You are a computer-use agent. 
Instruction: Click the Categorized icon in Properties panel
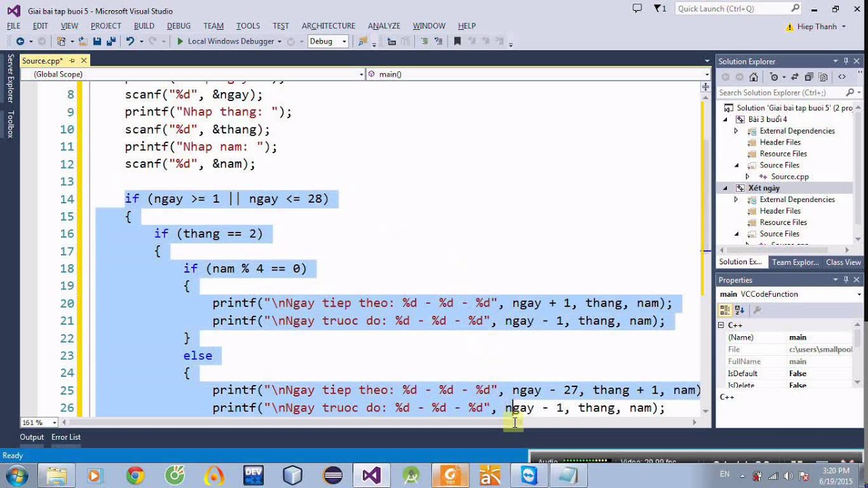(x=725, y=310)
